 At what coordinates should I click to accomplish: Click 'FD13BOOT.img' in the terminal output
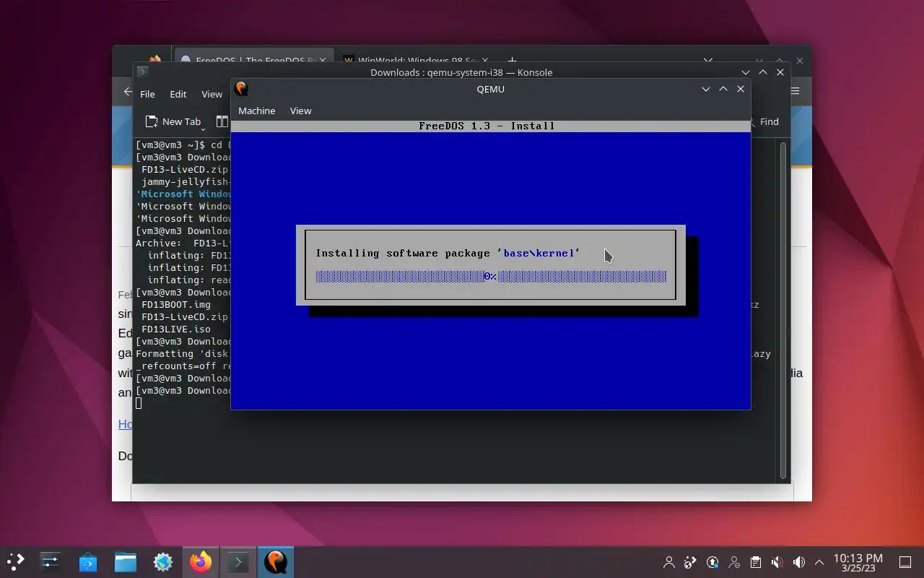(176, 305)
